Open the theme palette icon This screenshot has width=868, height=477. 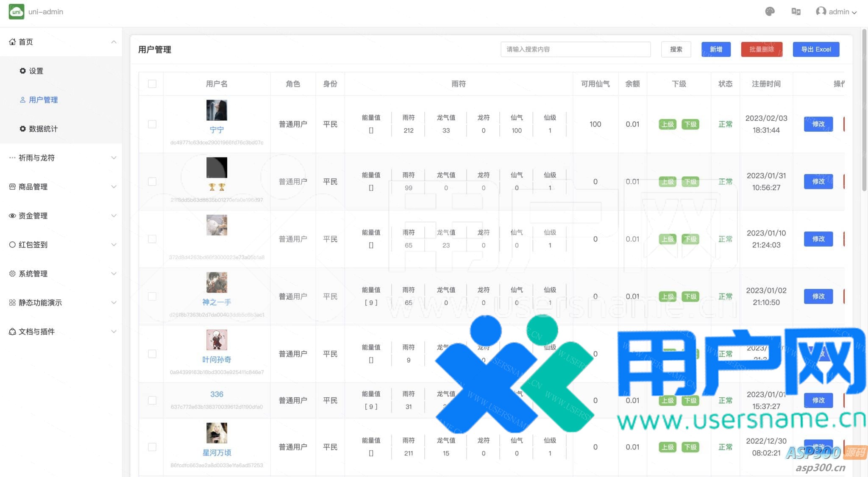pyautogui.click(x=770, y=11)
